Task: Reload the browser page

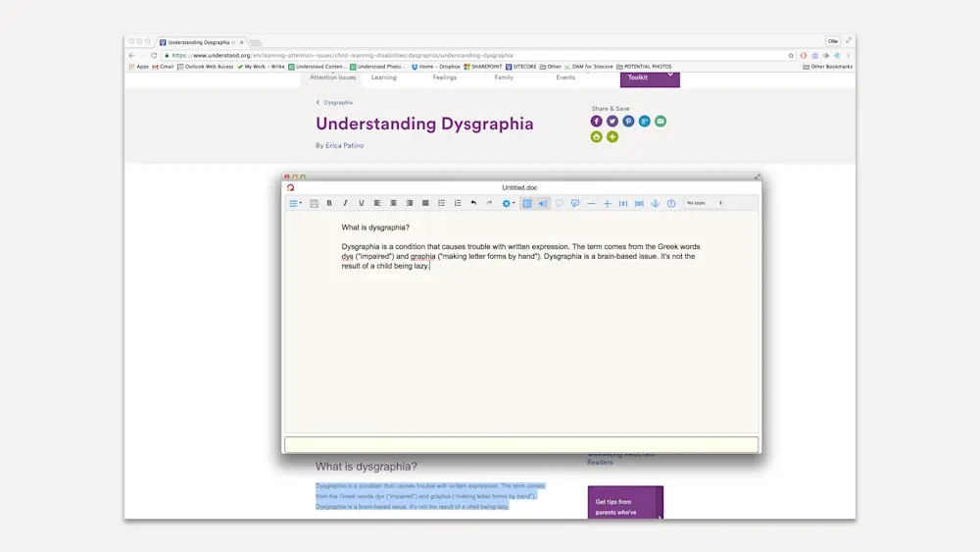Action: (154, 55)
